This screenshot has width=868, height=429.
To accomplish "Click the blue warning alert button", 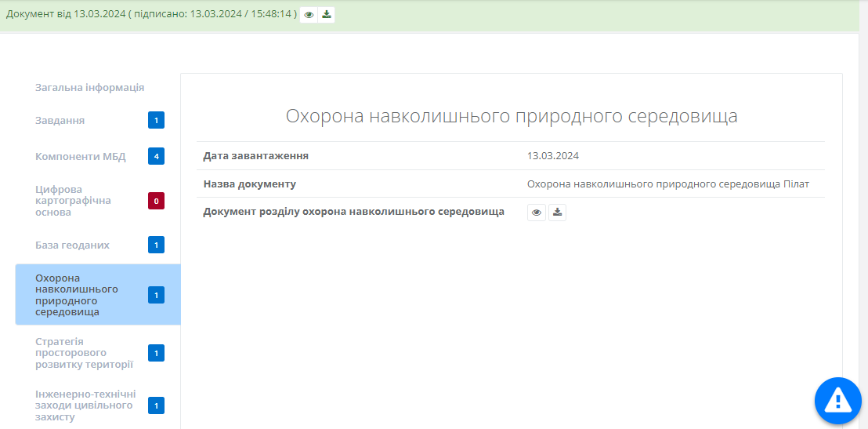I will click(x=837, y=401).
